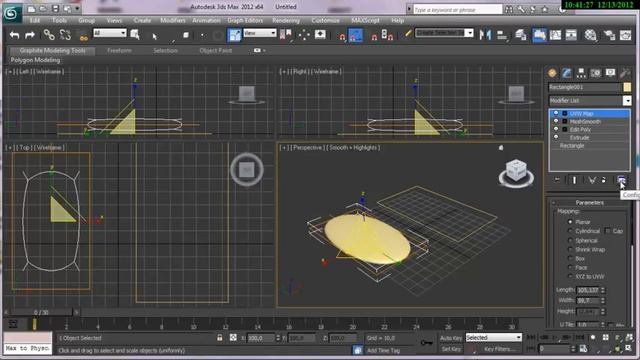Open the Curve Editor icon
Screen dimensions: 640x360
(556, 35)
